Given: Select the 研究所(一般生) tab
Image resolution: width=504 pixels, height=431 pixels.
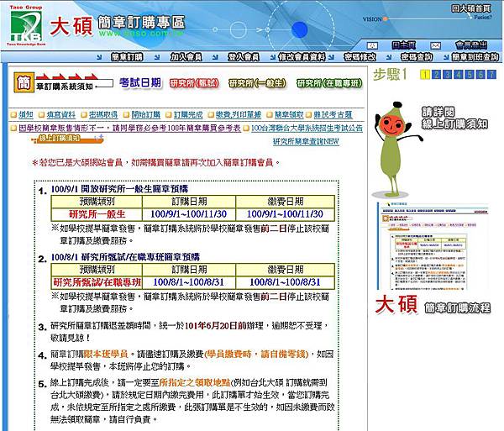Looking at the screenshot, I should 257,83.
